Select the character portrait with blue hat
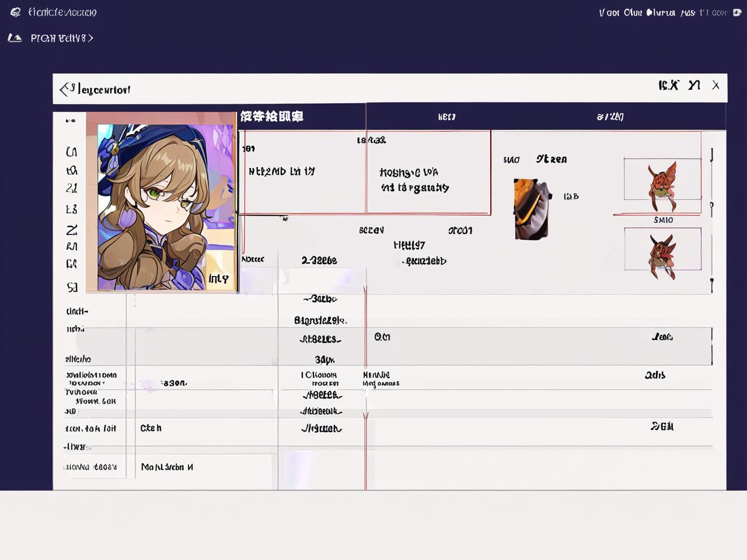Screen dimensions: 747x560 pyautogui.click(x=166, y=207)
